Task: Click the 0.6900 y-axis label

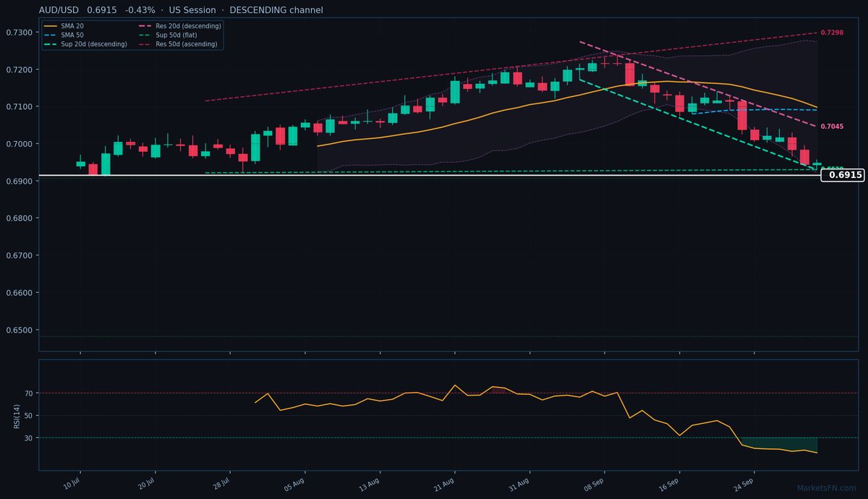Action: click(x=20, y=182)
